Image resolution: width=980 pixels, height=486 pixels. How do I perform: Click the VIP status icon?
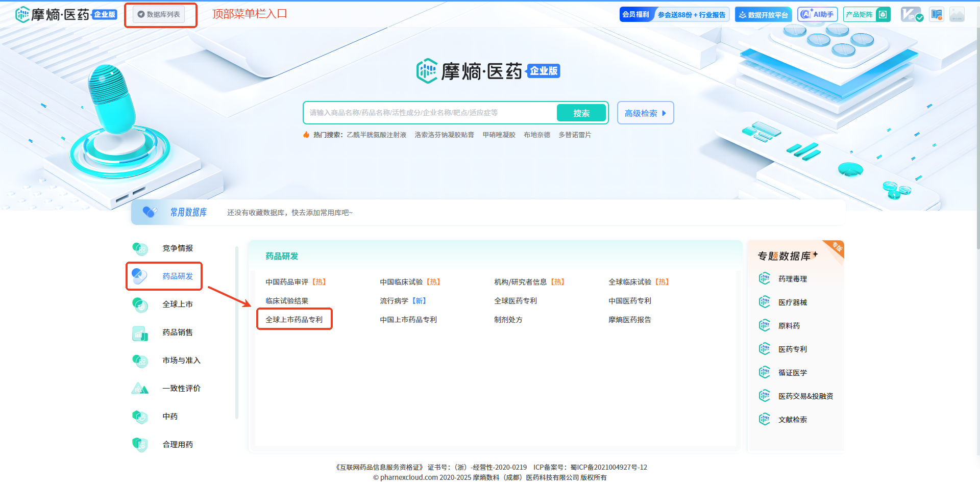[x=912, y=14]
